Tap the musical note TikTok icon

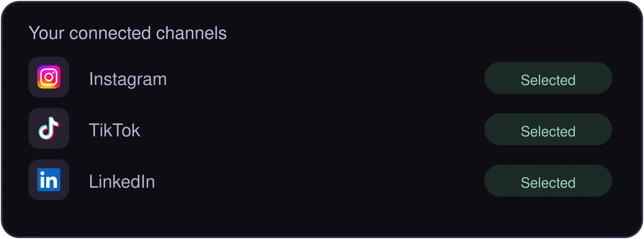49,128
